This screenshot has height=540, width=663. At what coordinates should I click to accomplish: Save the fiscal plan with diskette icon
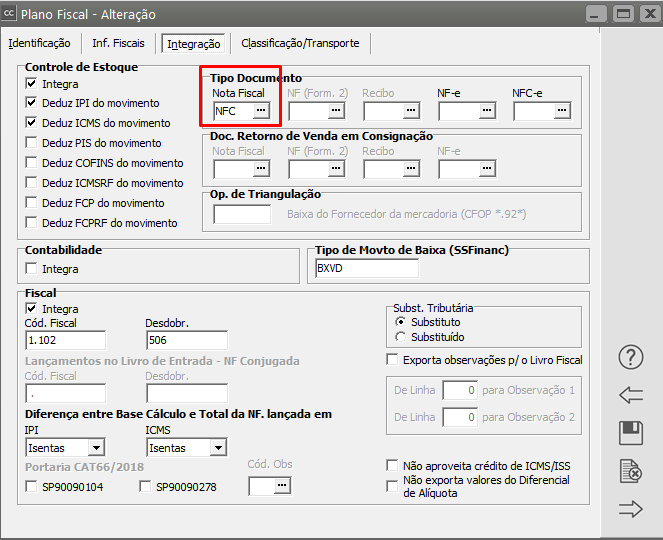[631, 432]
